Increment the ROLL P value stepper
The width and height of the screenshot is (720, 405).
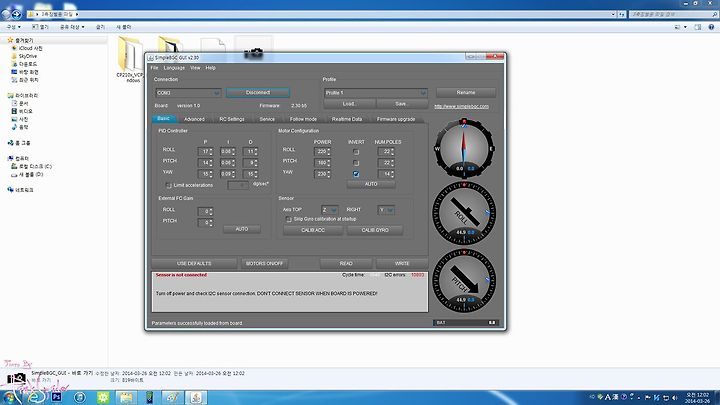pyautogui.click(x=211, y=150)
